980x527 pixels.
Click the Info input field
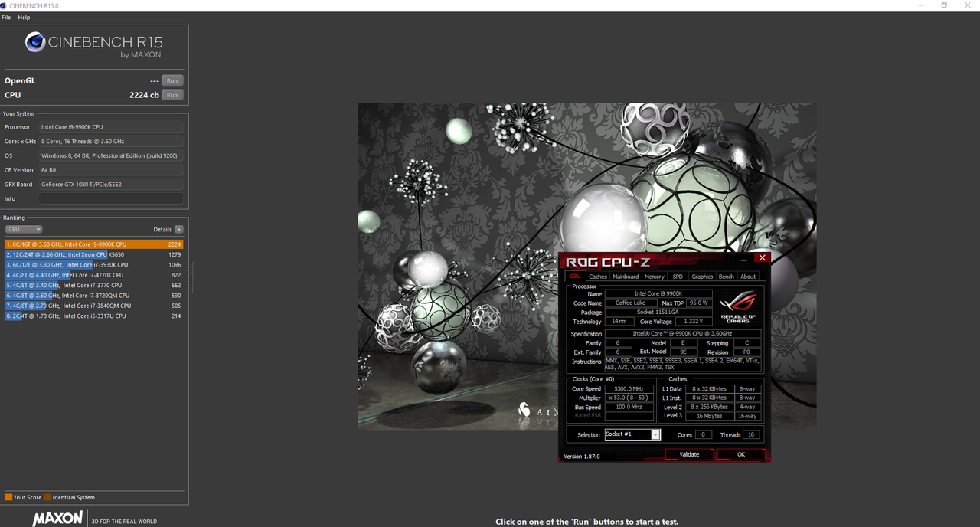tap(111, 198)
